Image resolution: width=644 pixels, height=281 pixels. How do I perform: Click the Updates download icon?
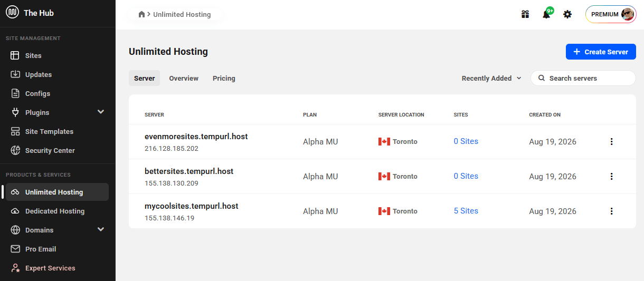pyautogui.click(x=15, y=74)
